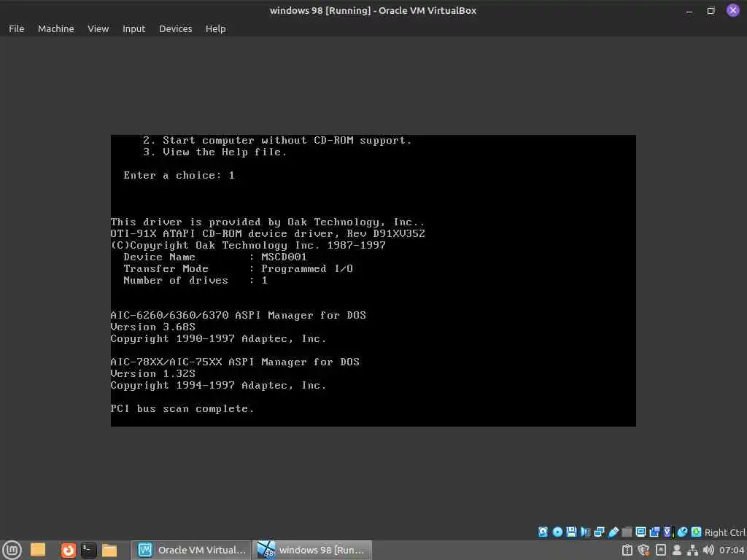
Task: Click the floppy disk status icon
Action: [571, 532]
